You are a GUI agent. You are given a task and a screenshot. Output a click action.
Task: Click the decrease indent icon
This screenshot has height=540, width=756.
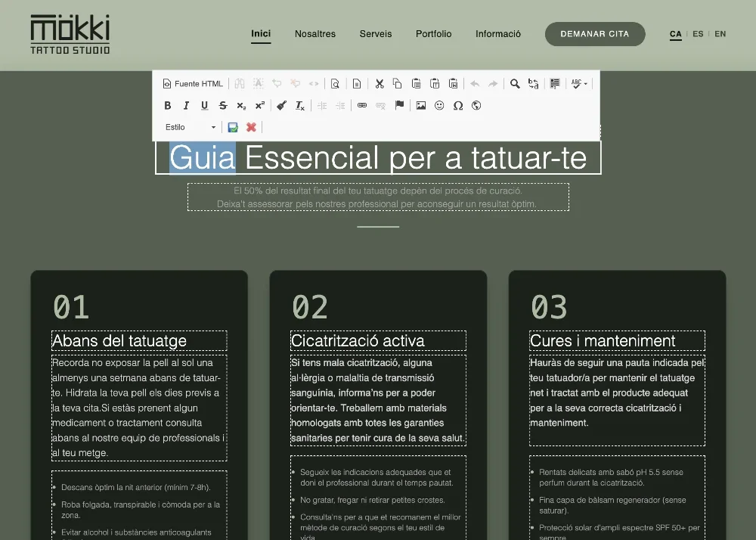(321, 106)
